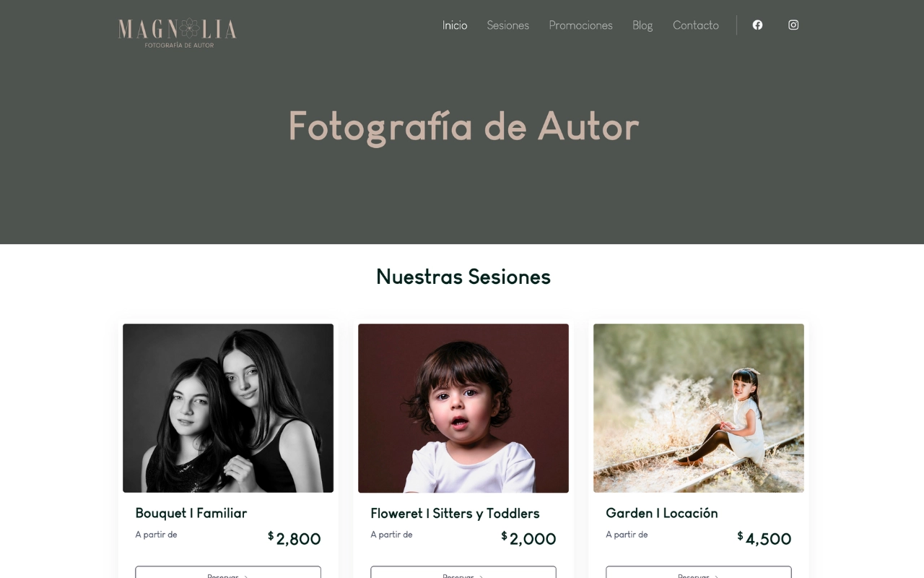The width and height of the screenshot is (924, 578).
Task: Go to the Inicio menu item
Action: pos(455,25)
